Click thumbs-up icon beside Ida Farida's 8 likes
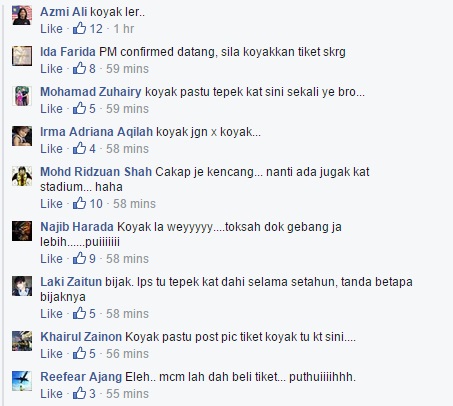The height and width of the screenshot is (406, 453). [79, 68]
